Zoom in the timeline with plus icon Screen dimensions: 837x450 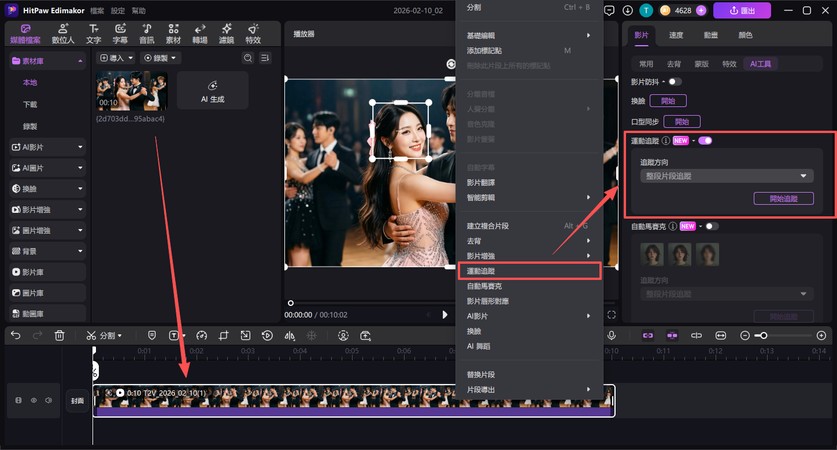point(822,335)
